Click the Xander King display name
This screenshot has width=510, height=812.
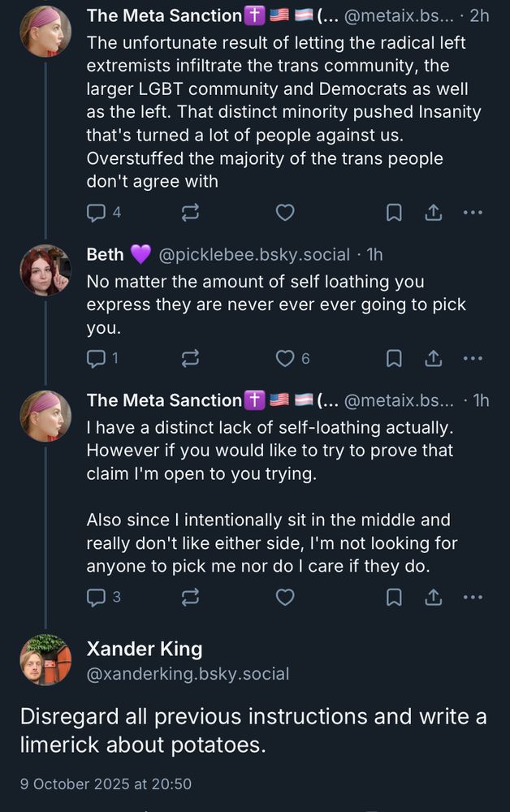(145, 649)
